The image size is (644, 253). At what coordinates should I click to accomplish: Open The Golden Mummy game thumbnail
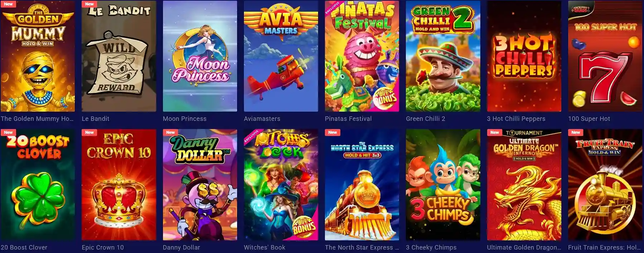tap(38, 56)
